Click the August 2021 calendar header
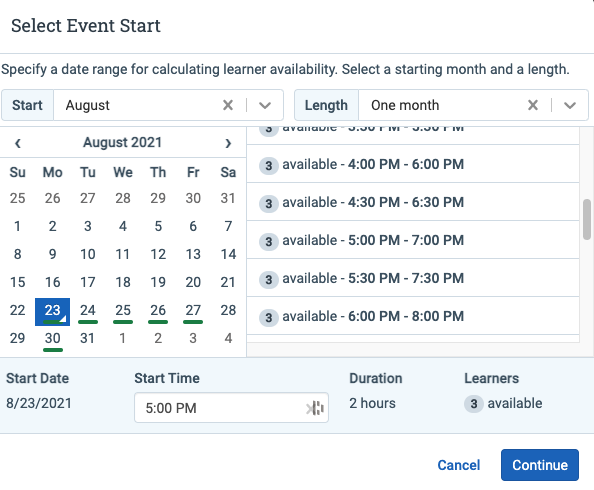The image size is (594, 490). tap(122, 142)
